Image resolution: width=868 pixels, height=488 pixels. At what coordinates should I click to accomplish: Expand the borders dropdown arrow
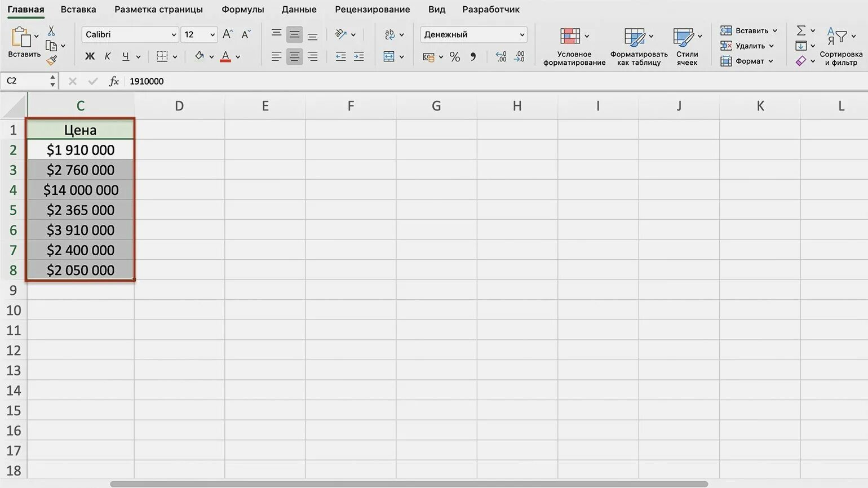(x=175, y=57)
